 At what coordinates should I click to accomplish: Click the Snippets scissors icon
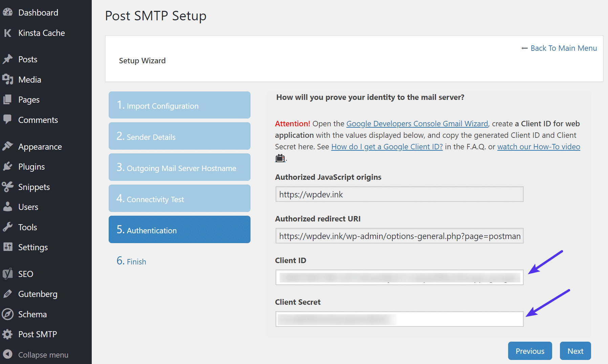pos(8,187)
